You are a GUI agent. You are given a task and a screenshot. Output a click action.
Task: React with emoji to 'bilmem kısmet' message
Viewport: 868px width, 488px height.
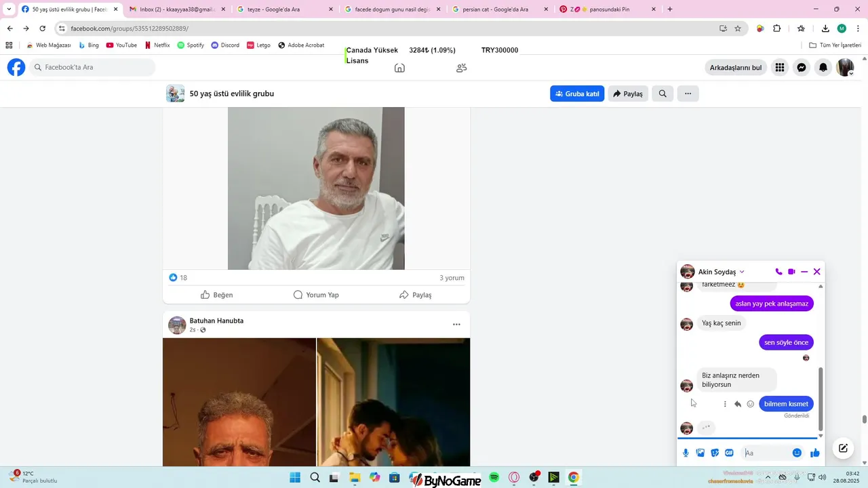(751, 404)
